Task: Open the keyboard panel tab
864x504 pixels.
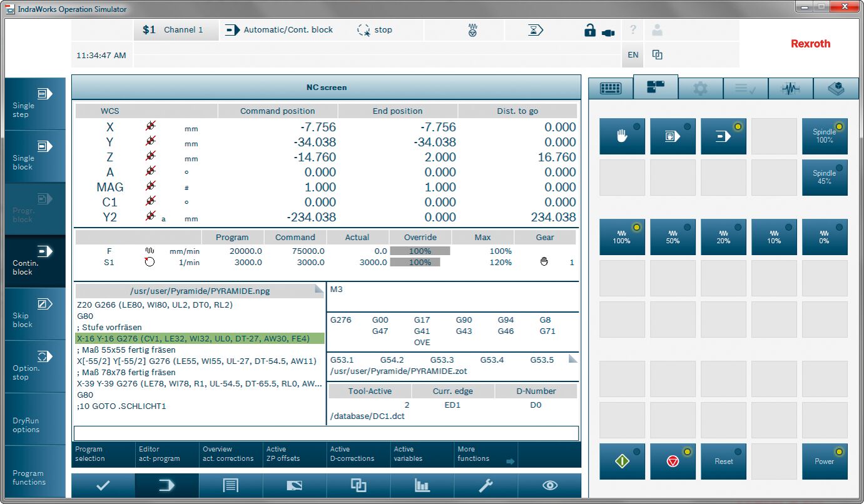Action: click(x=610, y=89)
